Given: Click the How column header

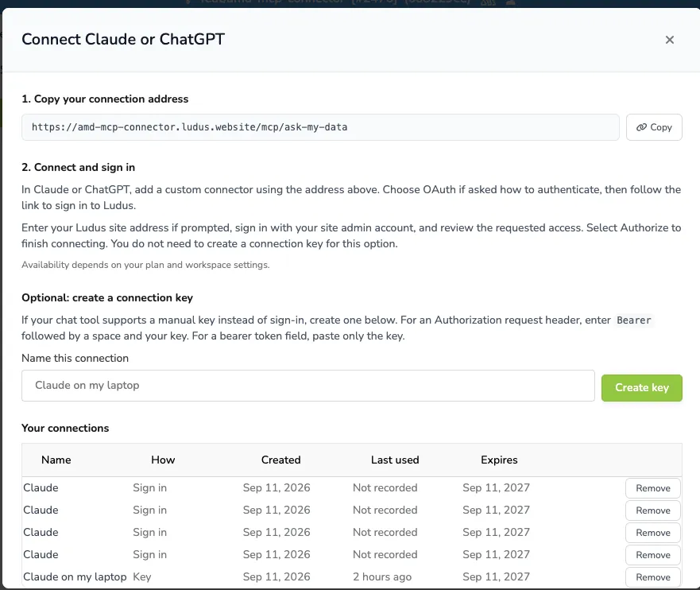Looking at the screenshot, I should click(163, 460).
